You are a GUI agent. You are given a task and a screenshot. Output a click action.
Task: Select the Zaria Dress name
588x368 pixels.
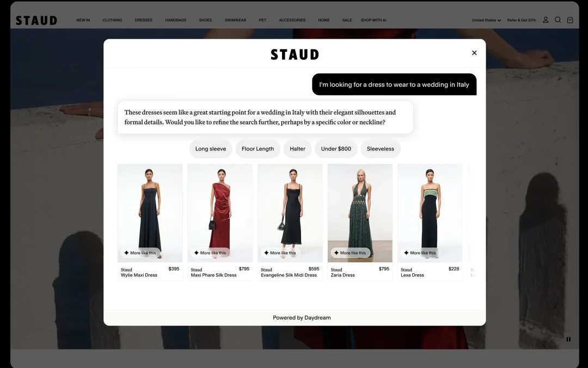pos(342,275)
